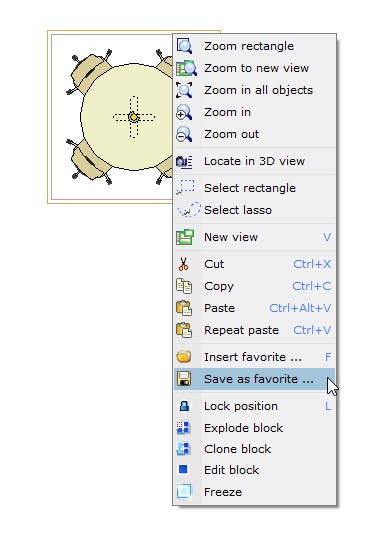
Task: Click the New view window icon
Action: point(185,237)
